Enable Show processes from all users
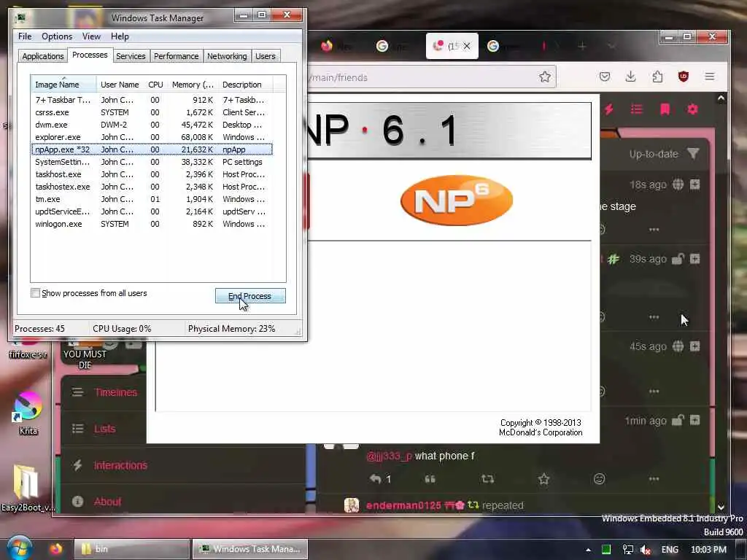The image size is (747, 560). (x=35, y=293)
